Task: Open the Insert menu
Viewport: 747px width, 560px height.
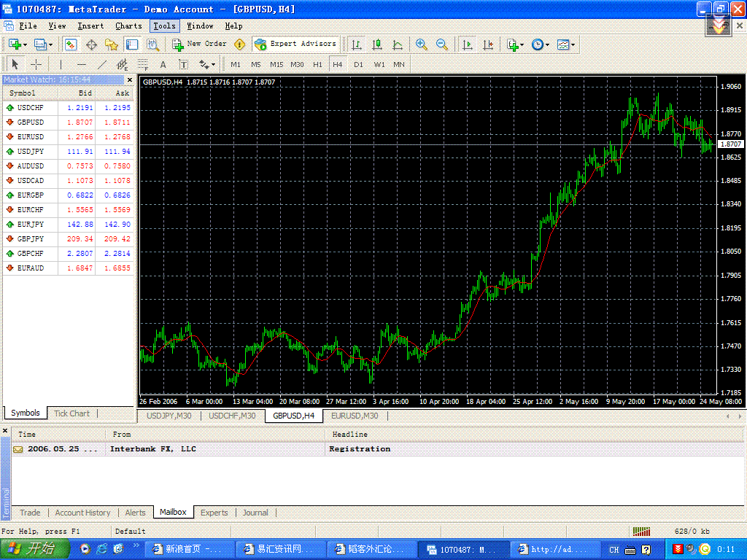Action: click(90, 26)
